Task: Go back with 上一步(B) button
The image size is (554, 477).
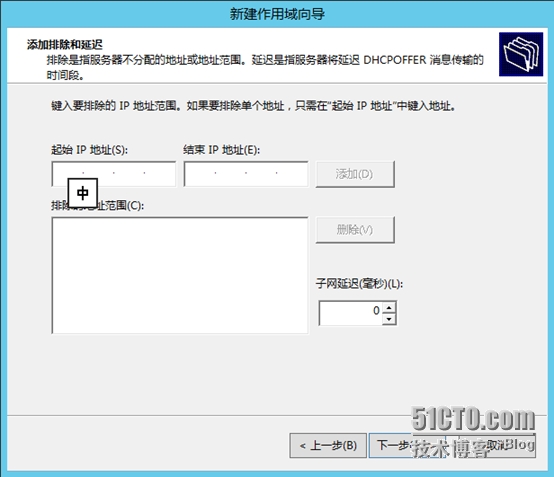Action: [328, 446]
